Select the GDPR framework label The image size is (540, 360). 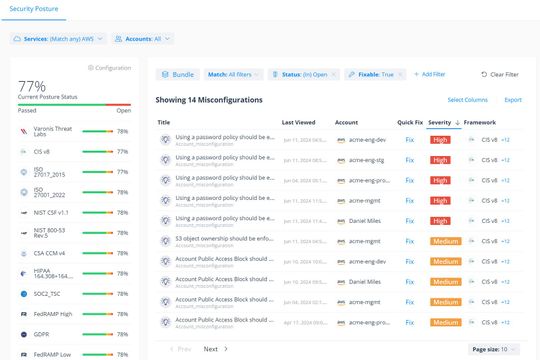coord(41,334)
